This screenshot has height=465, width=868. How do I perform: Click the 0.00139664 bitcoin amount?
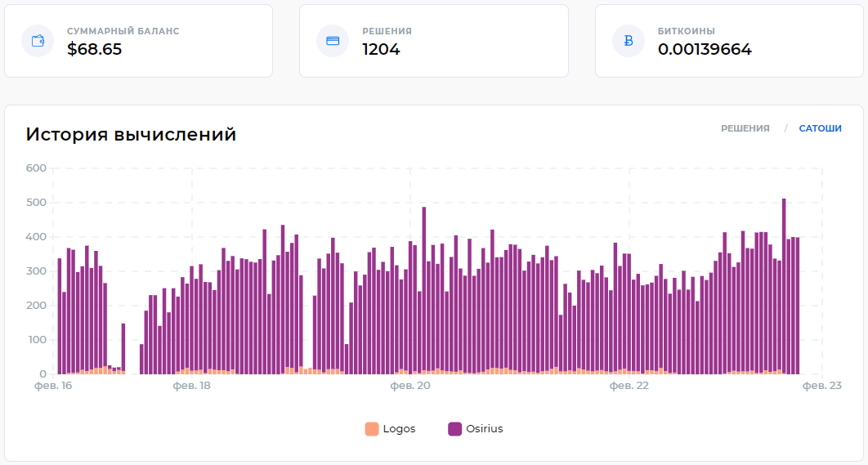pyautogui.click(x=704, y=49)
